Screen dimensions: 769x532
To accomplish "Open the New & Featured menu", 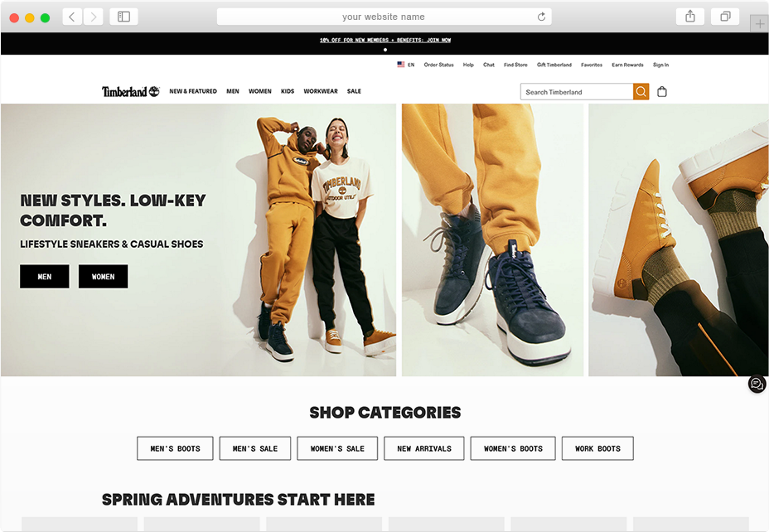I will 193,92.
